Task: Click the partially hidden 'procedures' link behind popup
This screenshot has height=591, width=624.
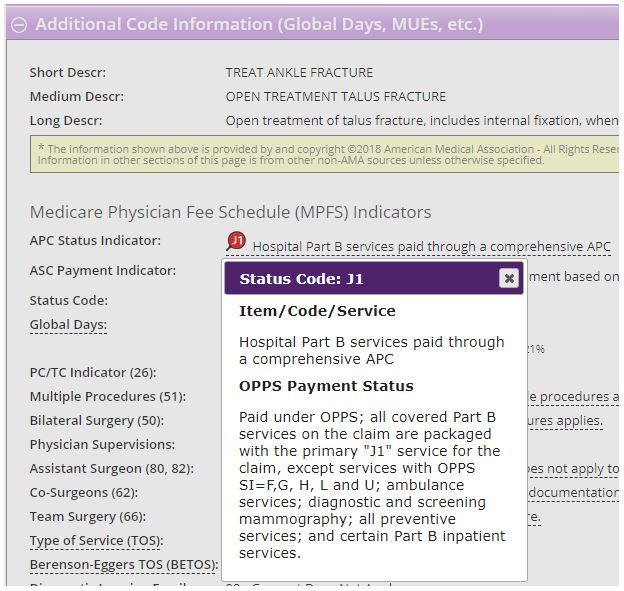Action: [573, 397]
